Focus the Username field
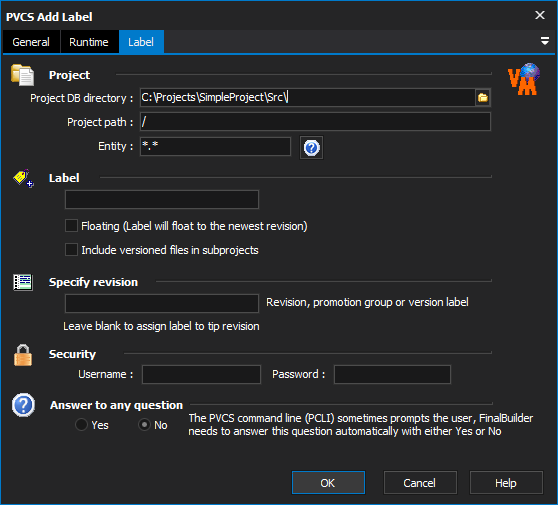Image resolution: width=558 pixels, height=505 pixels. (x=201, y=374)
